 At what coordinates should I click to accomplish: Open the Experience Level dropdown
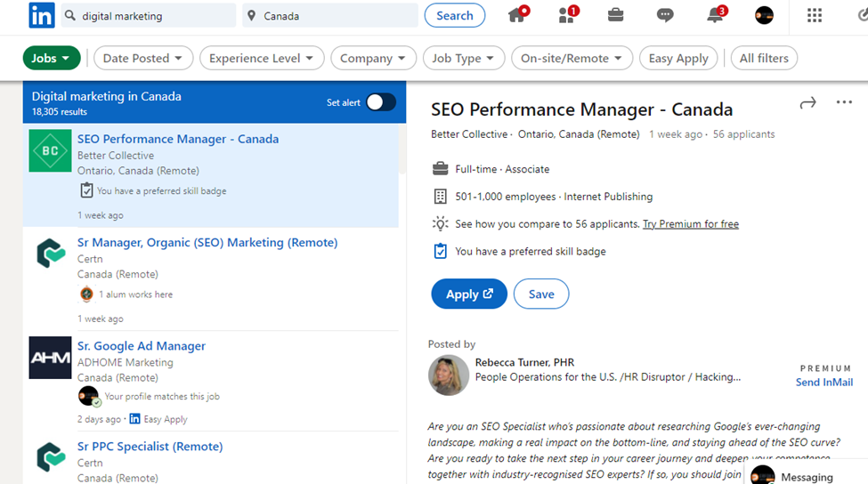[262, 58]
